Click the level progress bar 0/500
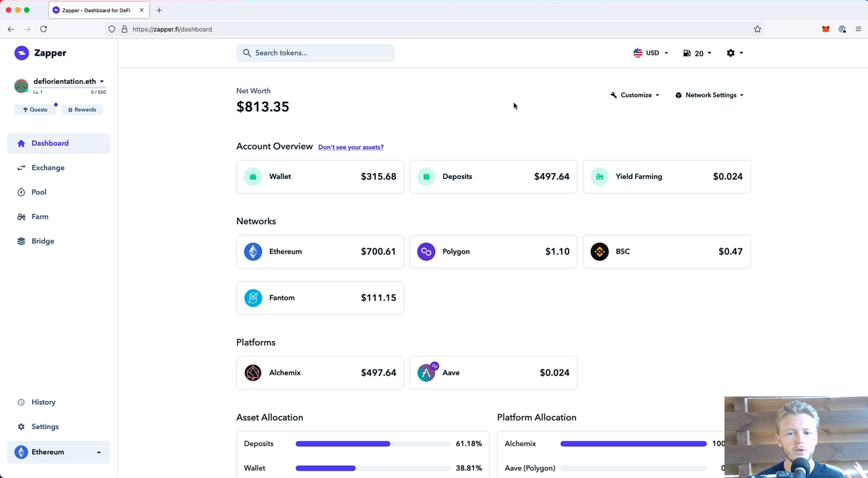 click(70, 88)
